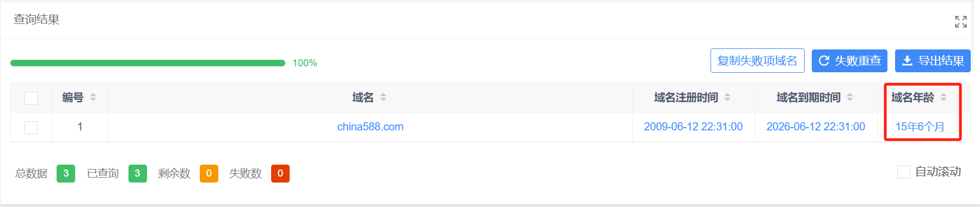Click the 域名到期时间 column header
The height and width of the screenshot is (207, 980).
(x=808, y=97)
